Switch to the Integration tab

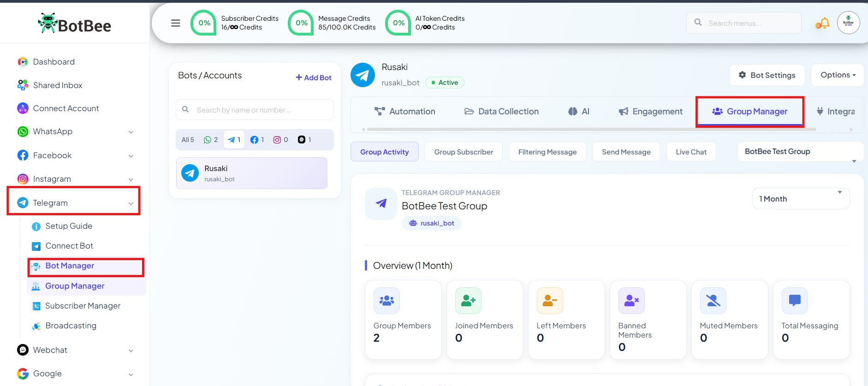pos(835,112)
